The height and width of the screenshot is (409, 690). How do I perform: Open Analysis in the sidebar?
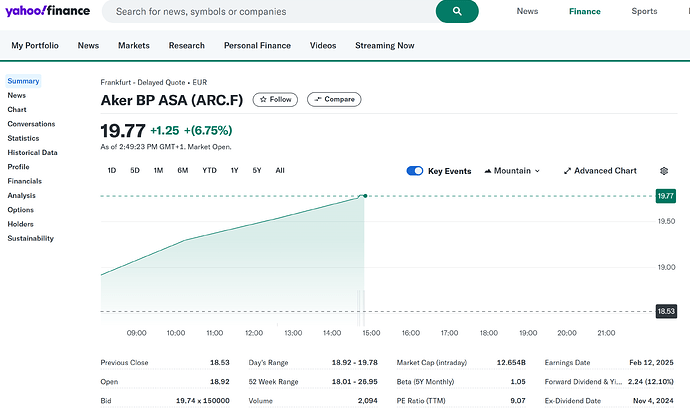point(22,195)
